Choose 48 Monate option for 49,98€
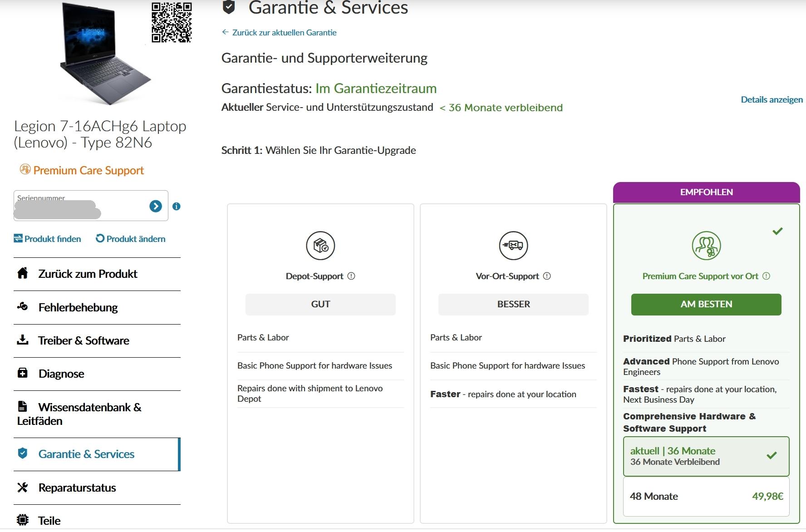Viewport: 806px width, 532px height. (706, 496)
